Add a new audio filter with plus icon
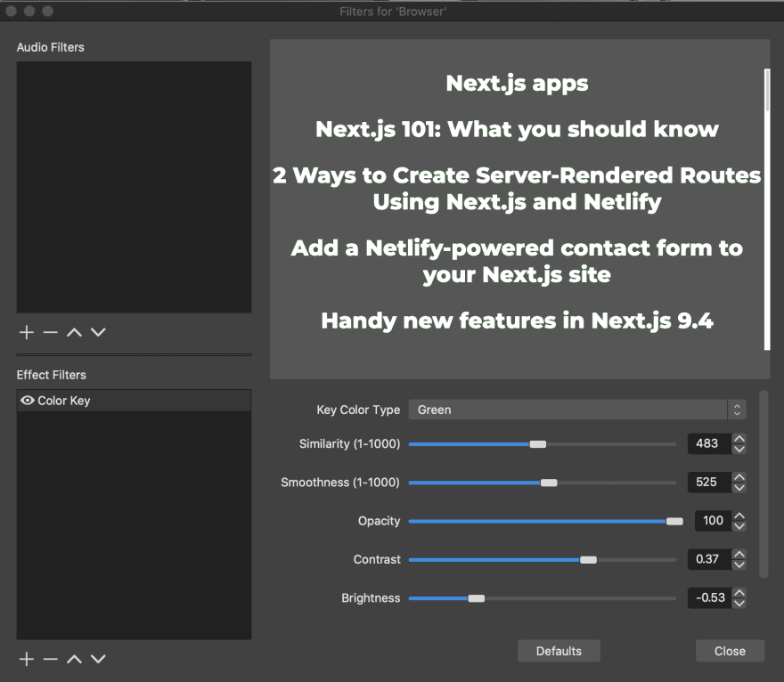The width and height of the screenshot is (784, 682). coord(27,332)
